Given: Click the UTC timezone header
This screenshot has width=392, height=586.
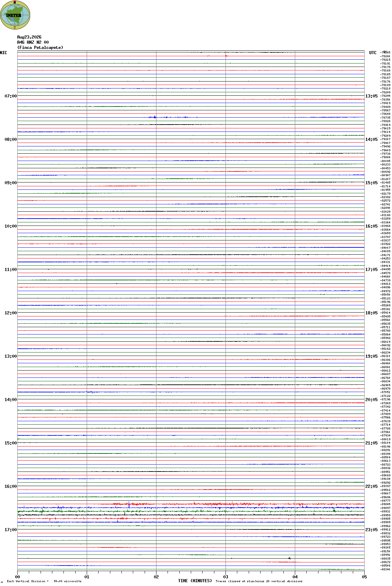Looking at the screenshot, I should pos(373,53).
